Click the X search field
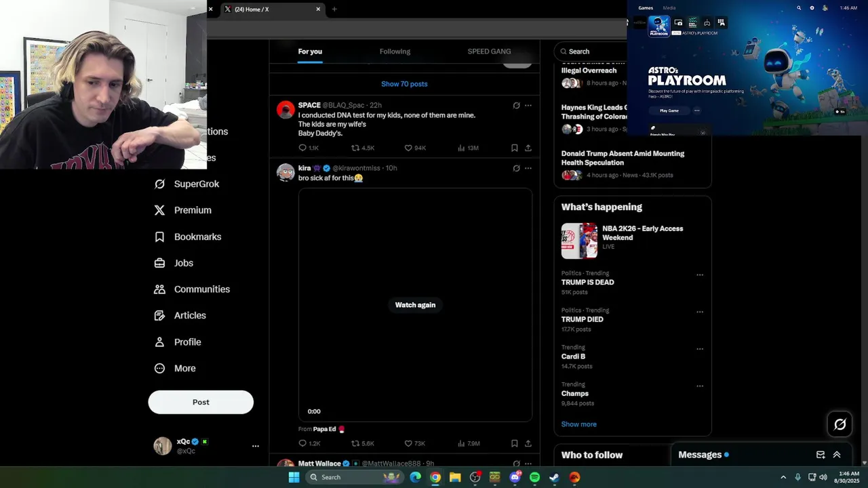 (590, 52)
